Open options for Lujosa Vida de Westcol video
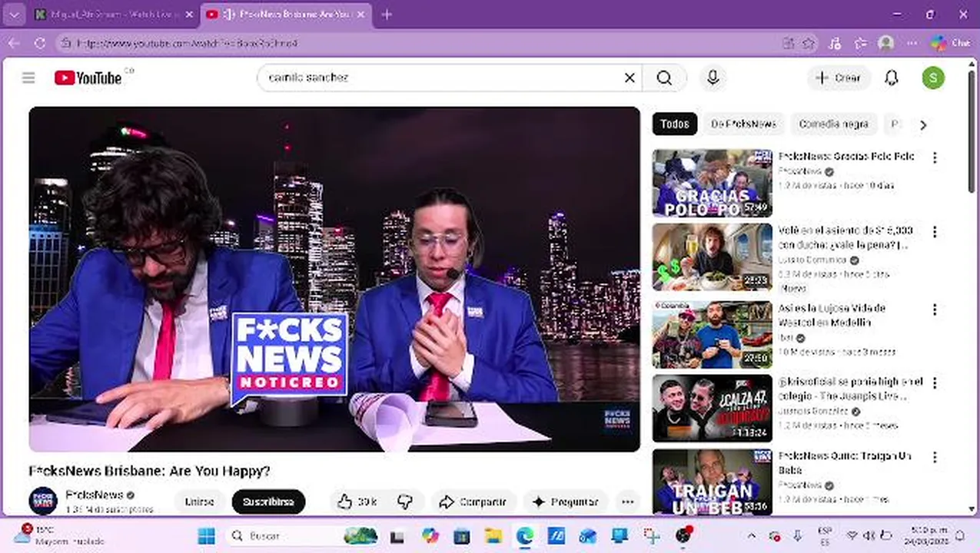This screenshot has height=553, width=980. tap(935, 310)
